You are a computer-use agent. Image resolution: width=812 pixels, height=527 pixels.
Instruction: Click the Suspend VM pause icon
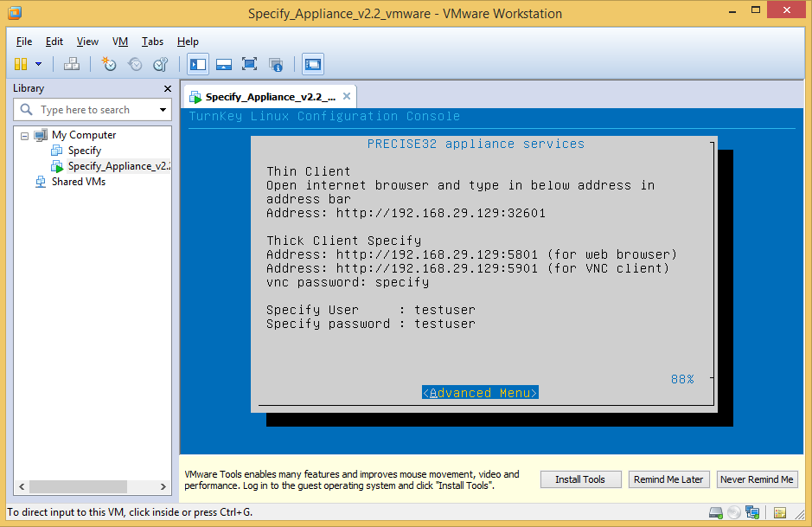[x=21, y=64]
